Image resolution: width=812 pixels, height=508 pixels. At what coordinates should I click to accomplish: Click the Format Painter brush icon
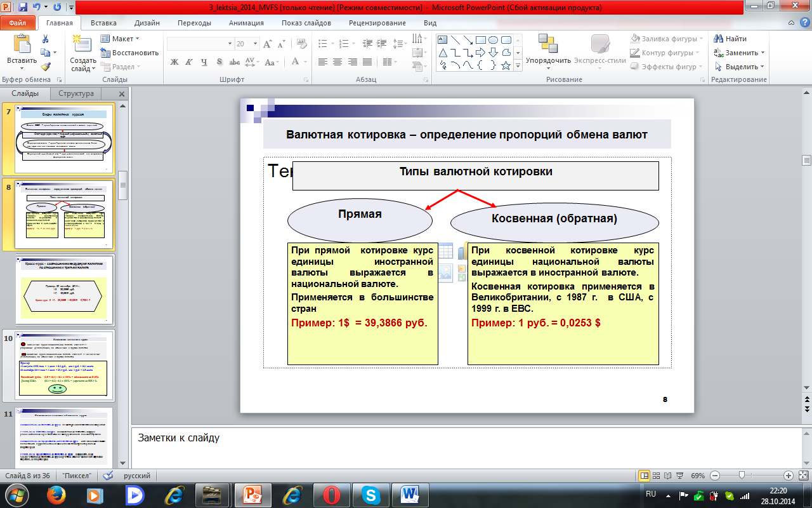46,67
